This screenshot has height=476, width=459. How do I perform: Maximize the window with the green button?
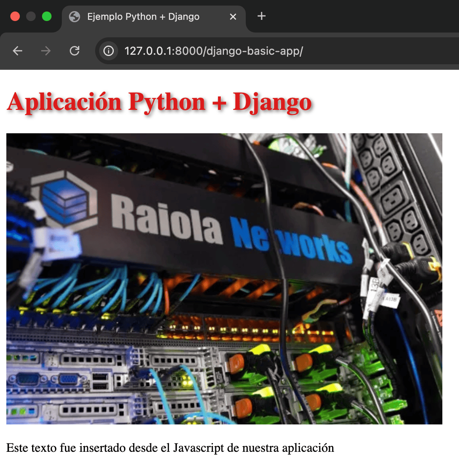click(x=47, y=16)
